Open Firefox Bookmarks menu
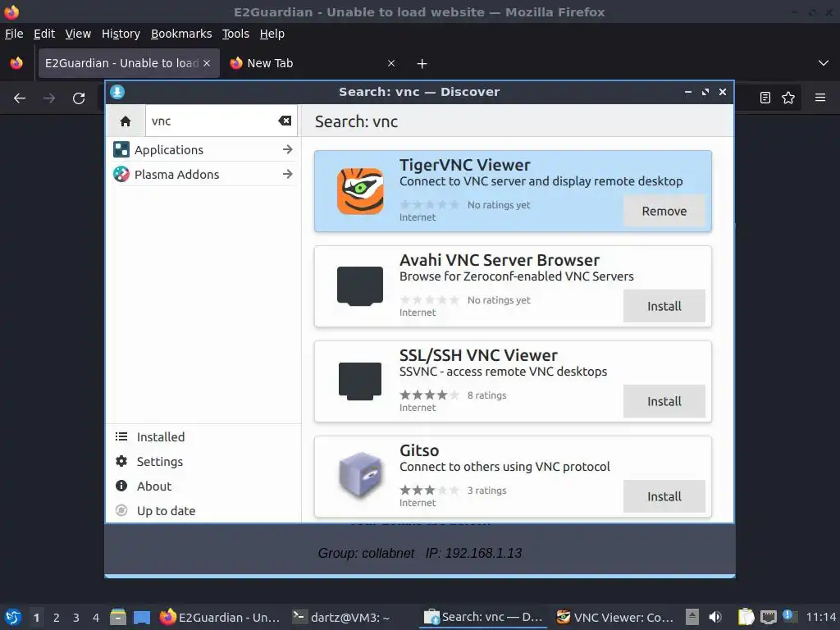This screenshot has height=630, width=840. (181, 34)
